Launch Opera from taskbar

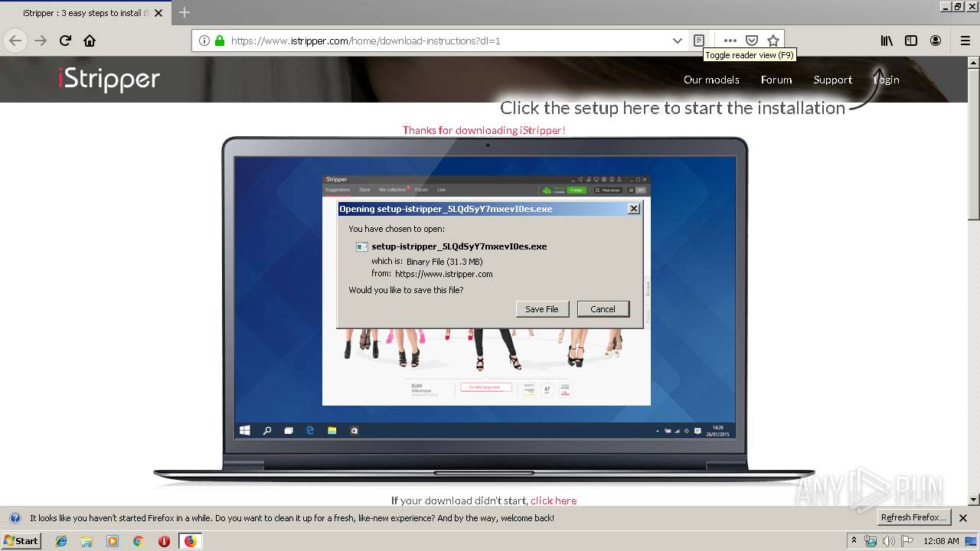(x=164, y=541)
